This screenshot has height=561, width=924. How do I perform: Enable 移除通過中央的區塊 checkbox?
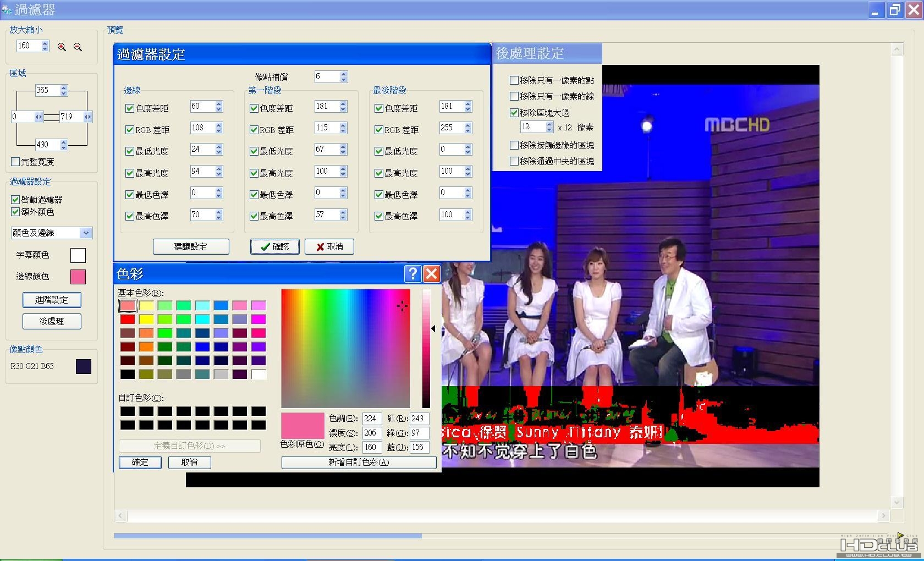click(x=514, y=161)
